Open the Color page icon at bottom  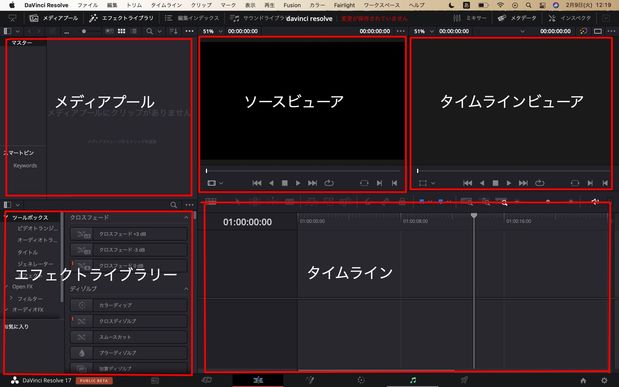point(360,380)
